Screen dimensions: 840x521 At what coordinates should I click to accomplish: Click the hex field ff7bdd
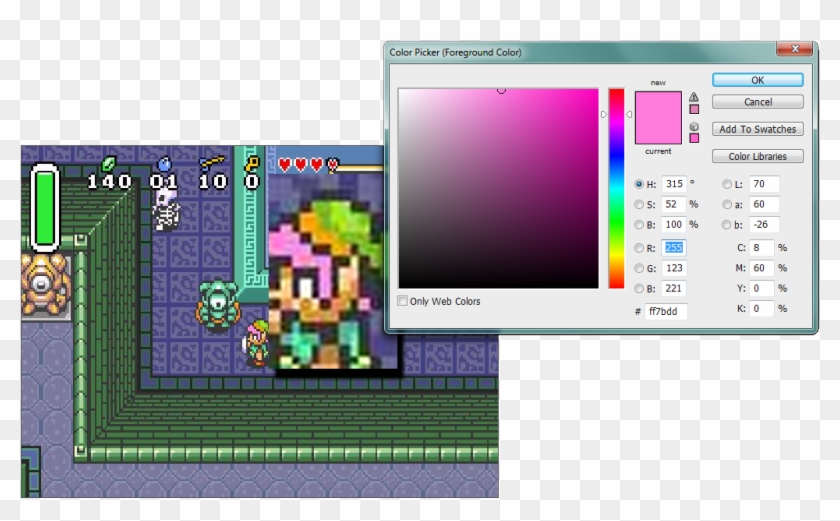tap(666, 311)
